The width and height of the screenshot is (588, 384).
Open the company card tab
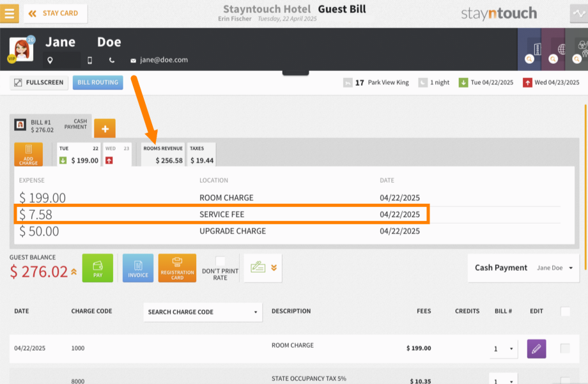click(529, 49)
